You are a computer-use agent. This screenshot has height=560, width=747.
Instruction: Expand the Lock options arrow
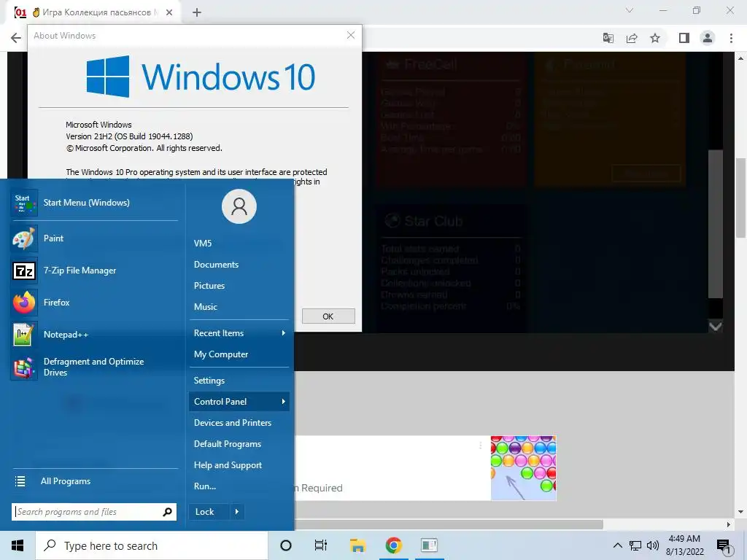(237, 512)
